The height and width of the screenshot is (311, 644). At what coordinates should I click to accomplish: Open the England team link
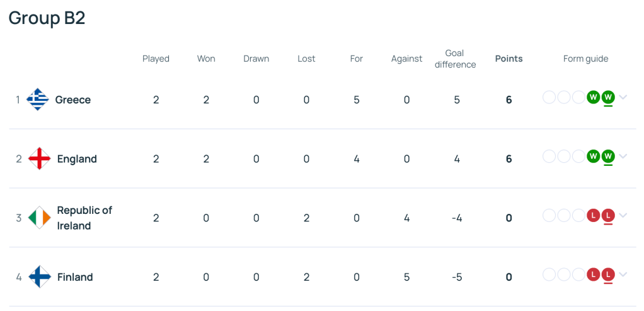click(x=77, y=159)
